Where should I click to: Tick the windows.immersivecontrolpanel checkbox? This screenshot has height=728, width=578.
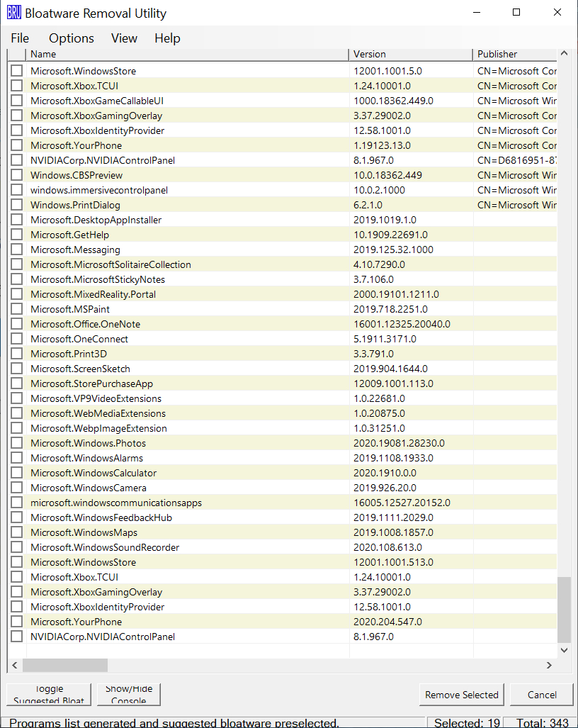[x=17, y=190]
